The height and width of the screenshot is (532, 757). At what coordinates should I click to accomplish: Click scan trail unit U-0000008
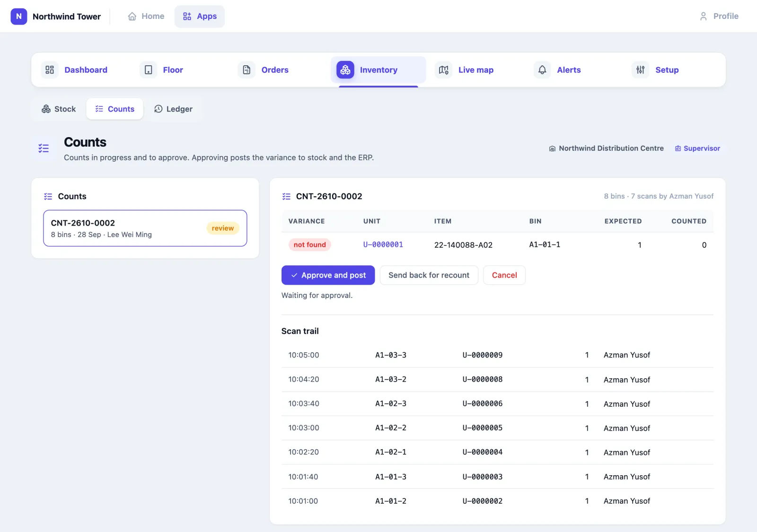483,379
